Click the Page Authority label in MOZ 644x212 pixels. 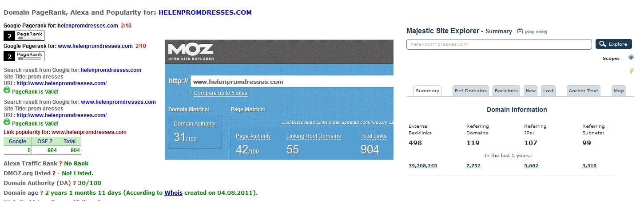click(253, 136)
